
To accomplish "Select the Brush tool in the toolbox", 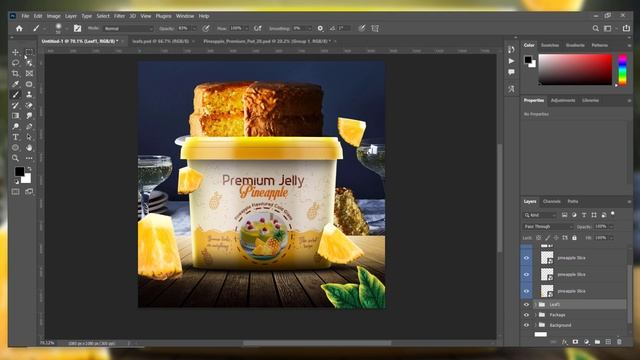I will [16, 95].
